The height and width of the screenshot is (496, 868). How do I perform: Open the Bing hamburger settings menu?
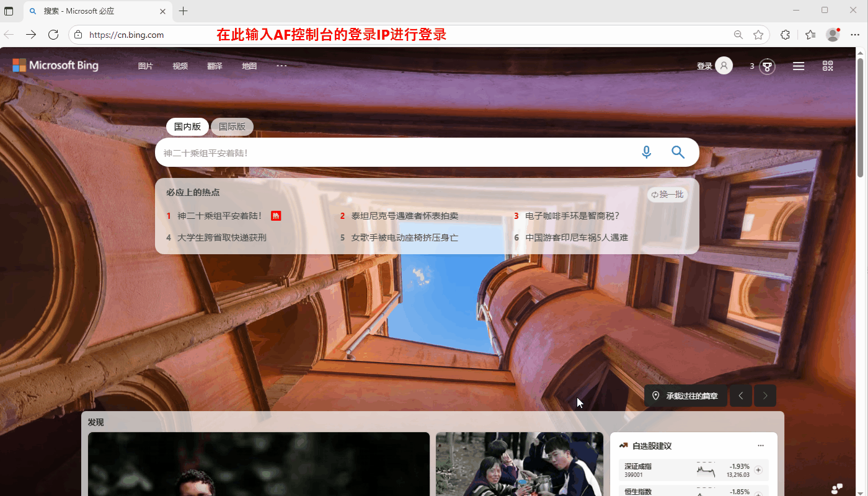[x=799, y=66]
